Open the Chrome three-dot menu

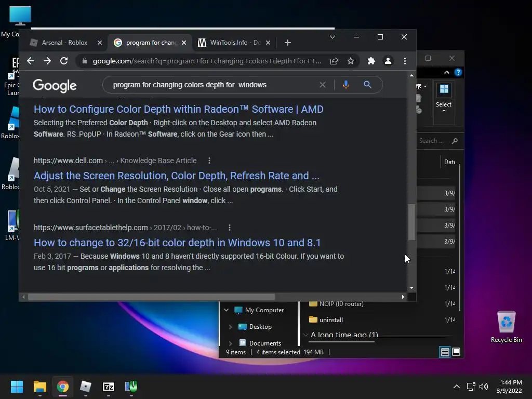(405, 61)
